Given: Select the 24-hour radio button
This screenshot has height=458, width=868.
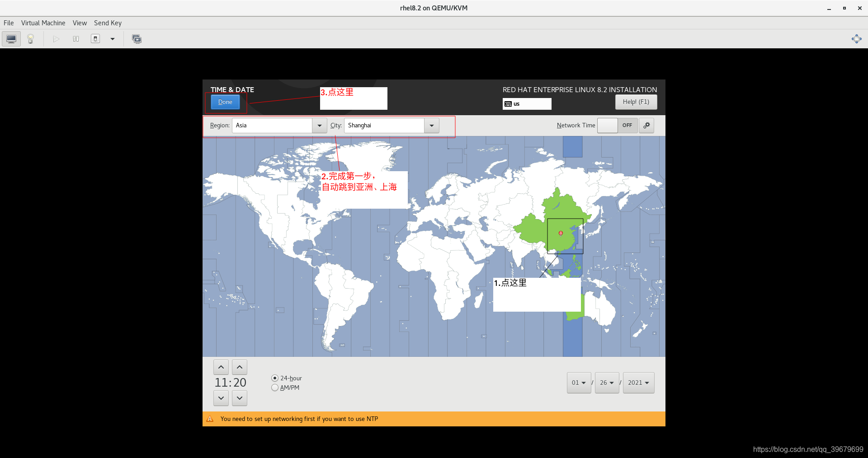Looking at the screenshot, I should [x=275, y=378].
